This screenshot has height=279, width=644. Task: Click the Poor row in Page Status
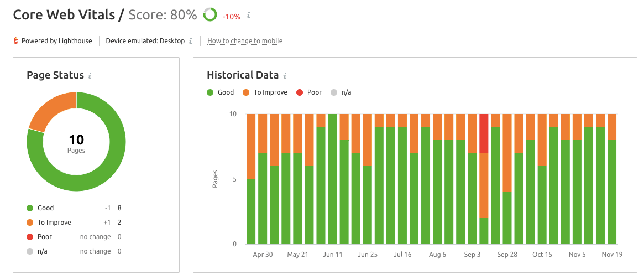pyautogui.click(x=74, y=237)
